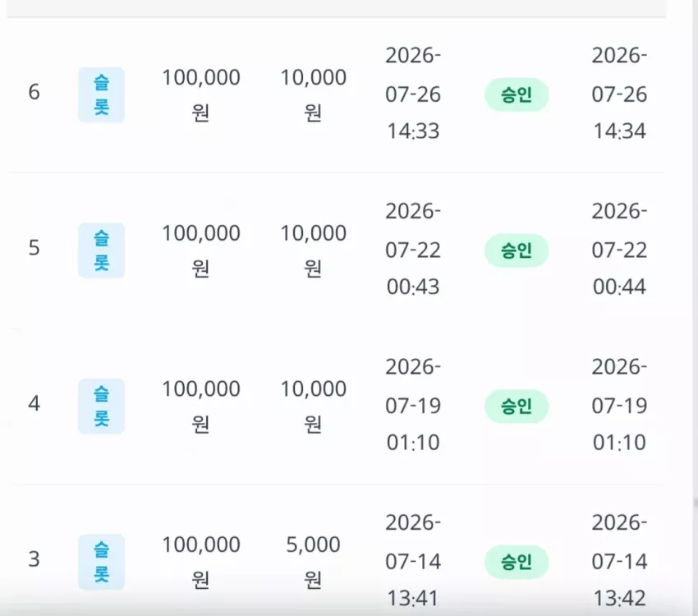Click row number 3
The width and height of the screenshot is (698, 616).
[34, 559]
